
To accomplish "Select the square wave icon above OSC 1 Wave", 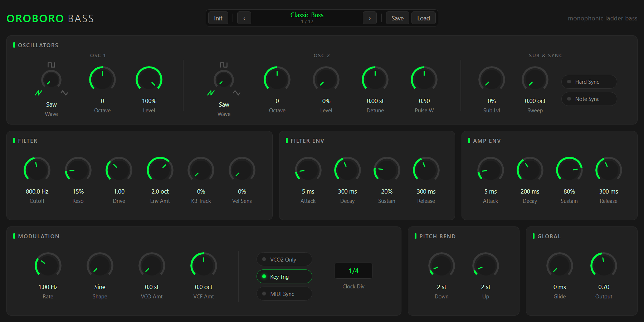I will pyautogui.click(x=51, y=65).
